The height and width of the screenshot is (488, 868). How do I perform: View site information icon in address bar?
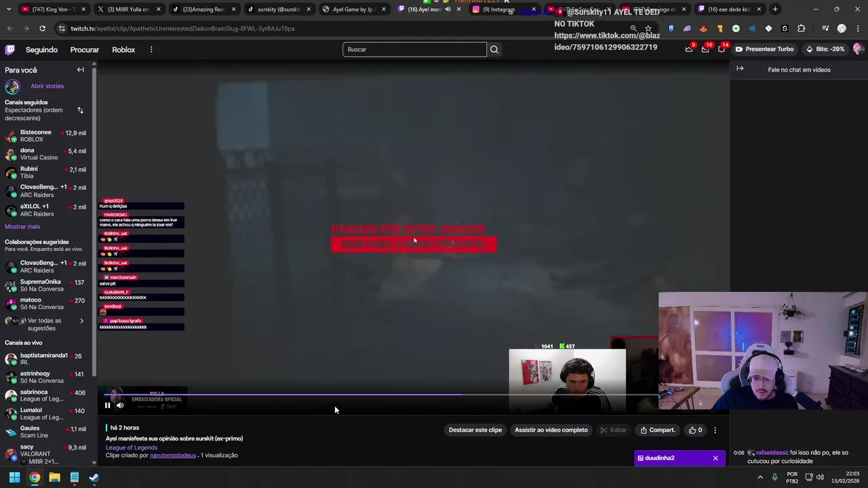point(62,28)
